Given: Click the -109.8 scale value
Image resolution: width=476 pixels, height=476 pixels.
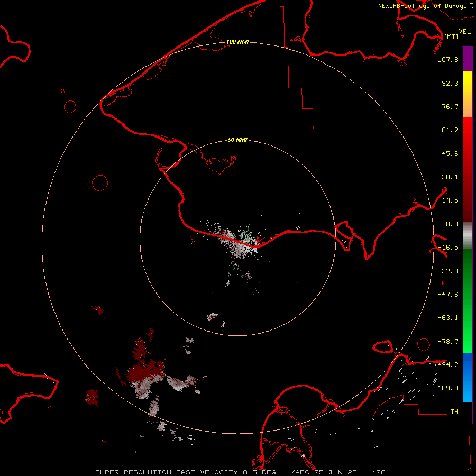Looking at the screenshot, I should 446,388.
